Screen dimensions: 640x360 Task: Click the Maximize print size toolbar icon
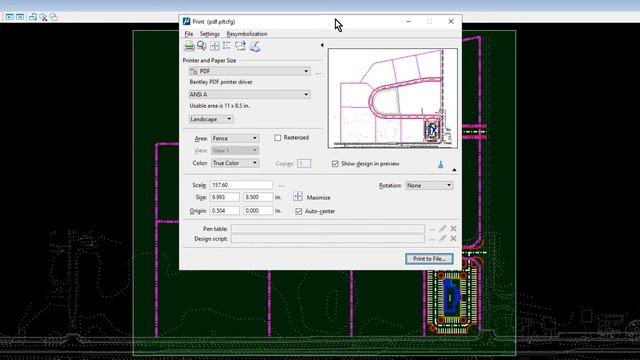(215, 46)
